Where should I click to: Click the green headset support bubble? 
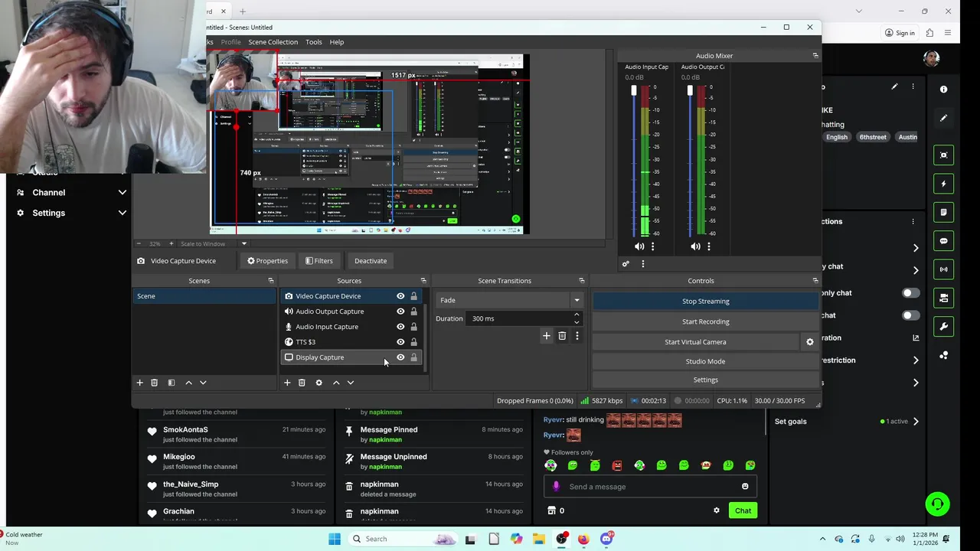point(938,504)
